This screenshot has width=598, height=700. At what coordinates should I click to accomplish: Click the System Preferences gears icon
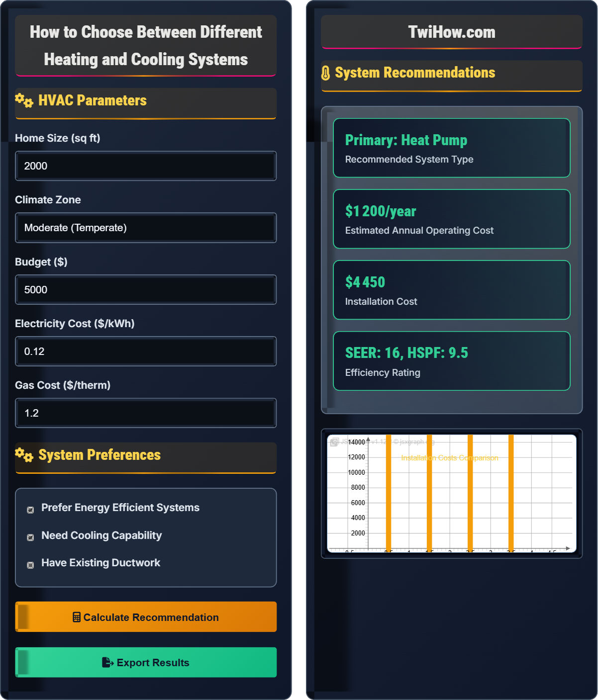click(24, 455)
